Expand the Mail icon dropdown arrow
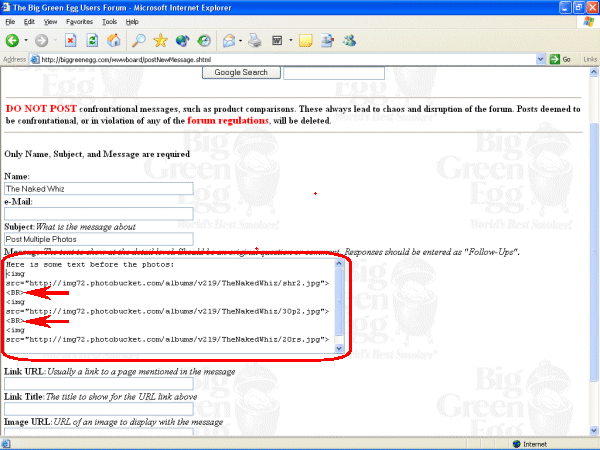 click(x=240, y=40)
